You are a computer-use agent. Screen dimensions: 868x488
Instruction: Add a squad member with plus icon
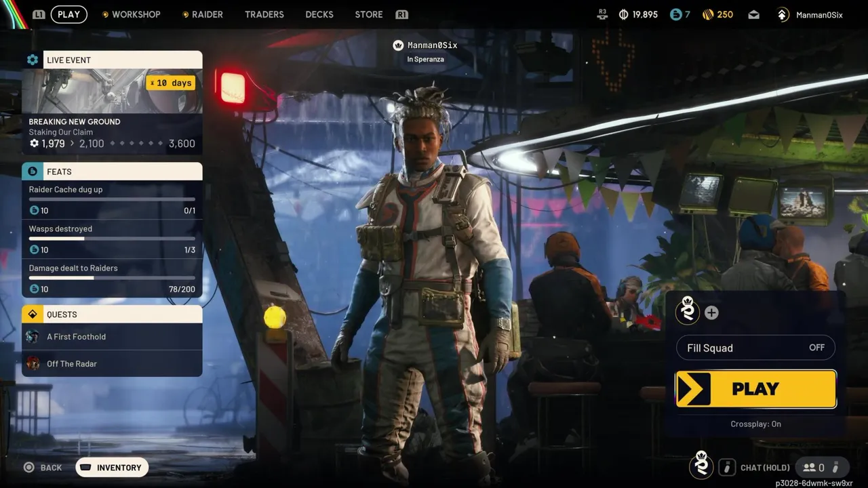[x=711, y=312]
